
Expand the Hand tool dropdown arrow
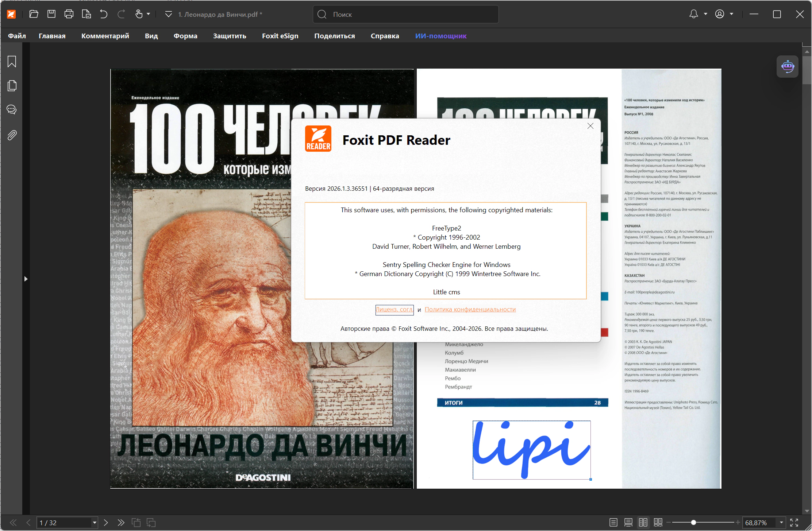click(148, 14)
